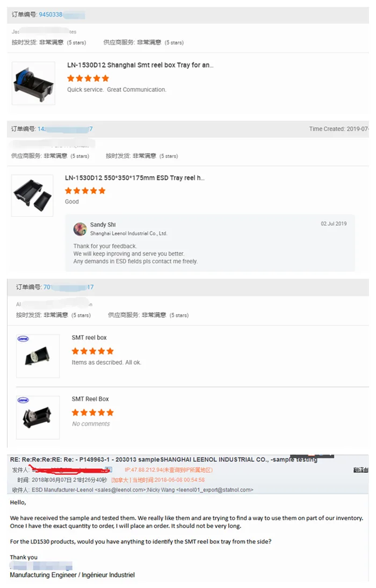Viewport: 376px width, 588px height.
Task: Click the stars above Items as described review
Action: pos(93,351)
